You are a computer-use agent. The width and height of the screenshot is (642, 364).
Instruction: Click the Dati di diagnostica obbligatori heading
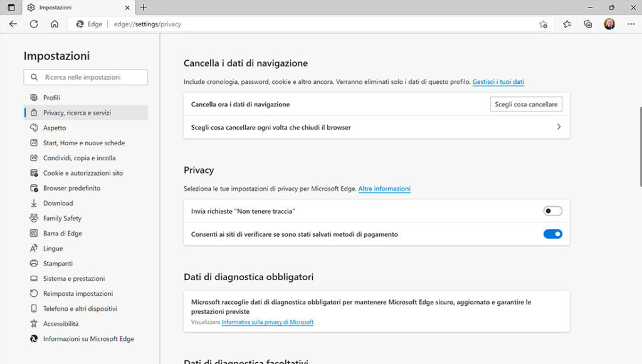click(248, 277)
